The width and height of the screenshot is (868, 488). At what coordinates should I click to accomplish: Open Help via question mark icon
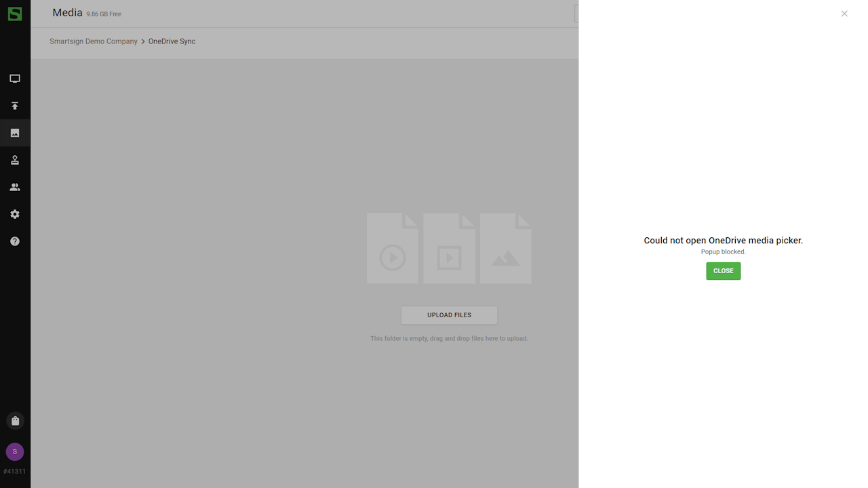point(15,241)
